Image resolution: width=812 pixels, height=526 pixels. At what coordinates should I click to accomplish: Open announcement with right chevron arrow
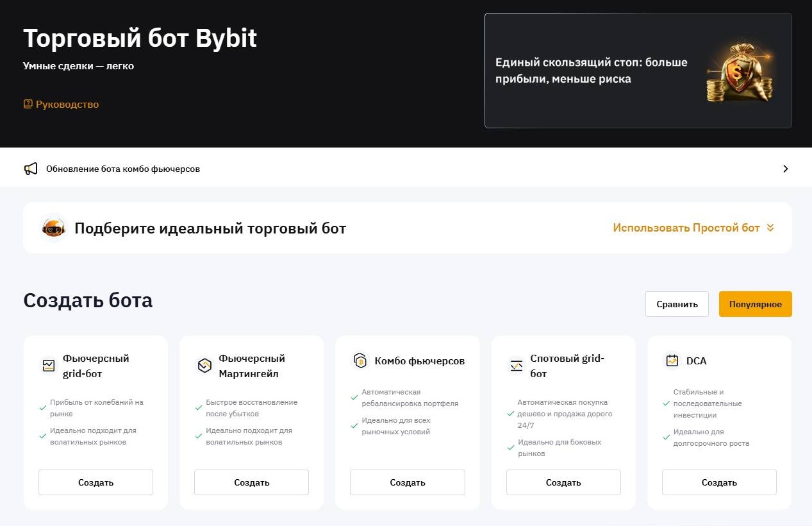coord(785,169)
